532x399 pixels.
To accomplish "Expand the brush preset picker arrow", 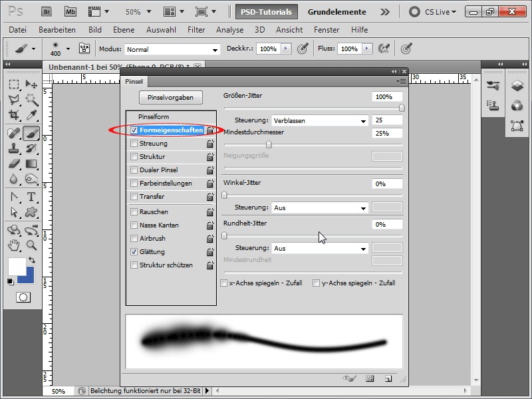I will (x=68, y=49).
